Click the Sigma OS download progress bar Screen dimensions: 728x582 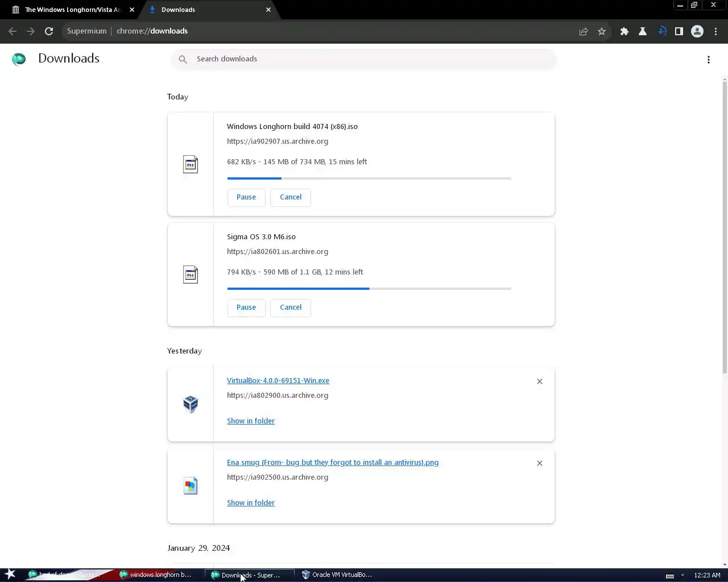pyautogui.click(x=369, y=289)
